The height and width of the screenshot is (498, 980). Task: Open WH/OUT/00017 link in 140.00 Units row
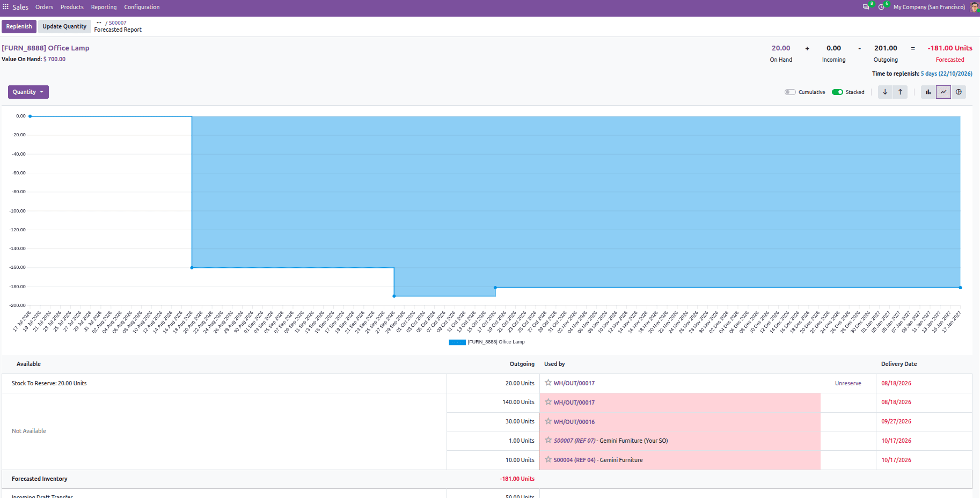pos(574,402)
